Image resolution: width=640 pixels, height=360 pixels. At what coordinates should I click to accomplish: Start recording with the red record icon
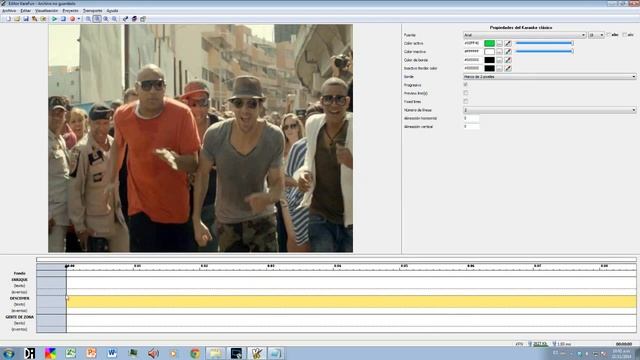tap(72, 19)
